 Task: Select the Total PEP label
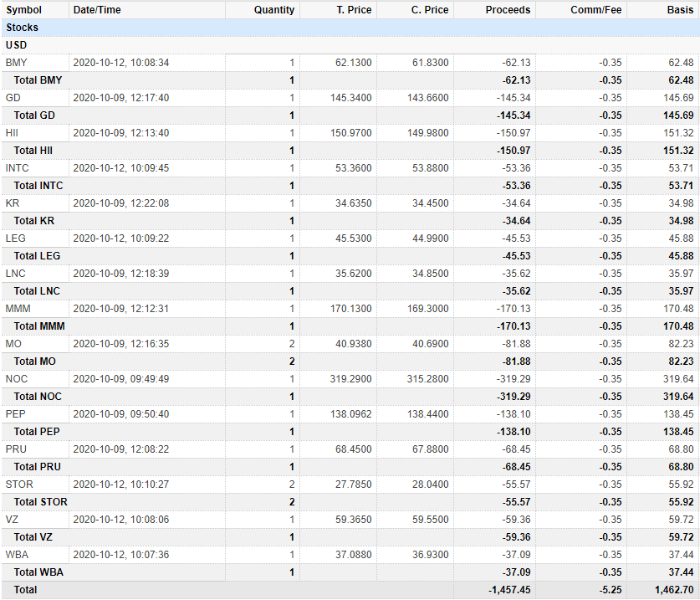(x=37, y=432)
